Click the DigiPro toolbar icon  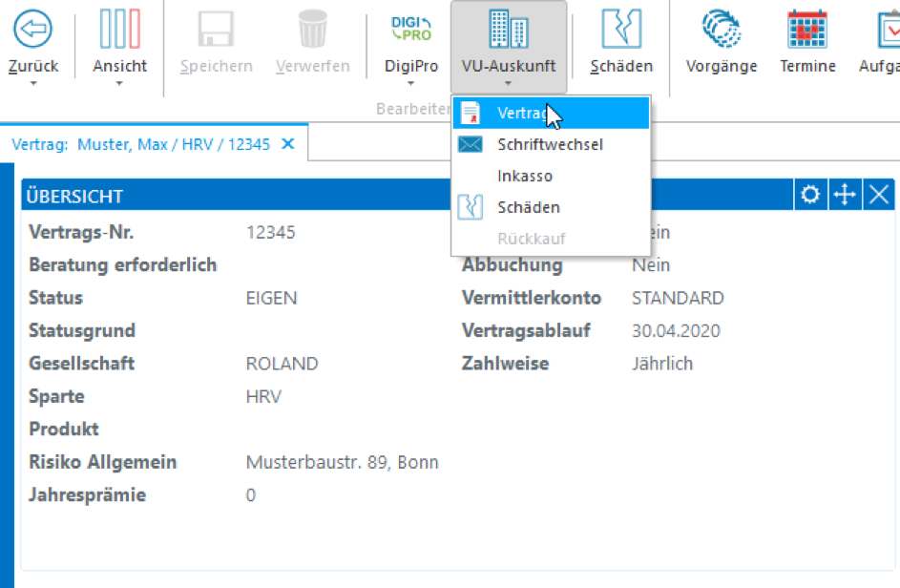[411, 30]
